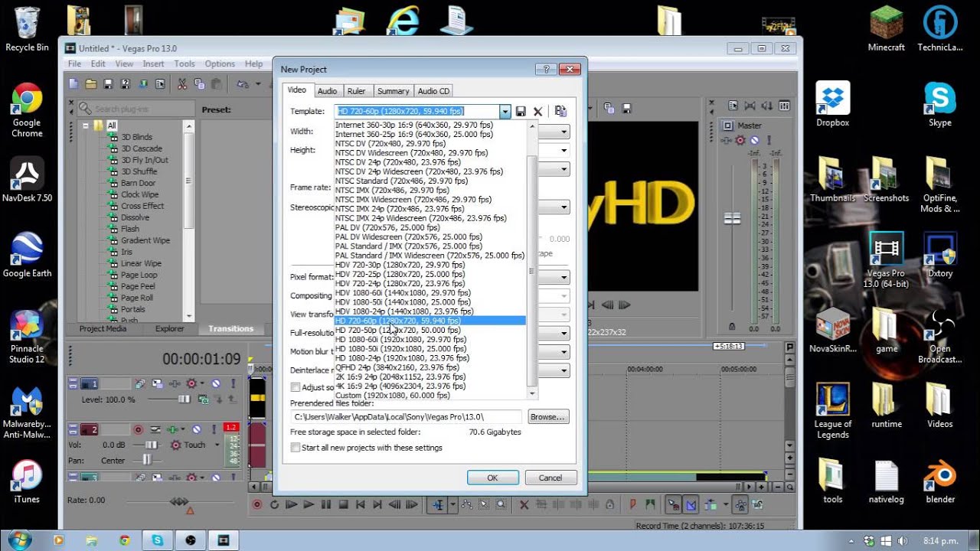Delete the selected template with X icon
The width and height of the screenshot is (980, 551).
pyautogui.click(x=537, y=112)
